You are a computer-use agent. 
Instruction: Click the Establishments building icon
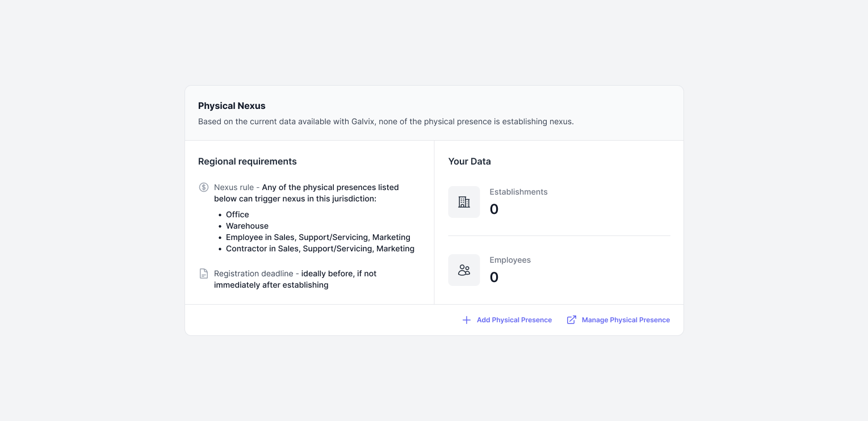464,202
